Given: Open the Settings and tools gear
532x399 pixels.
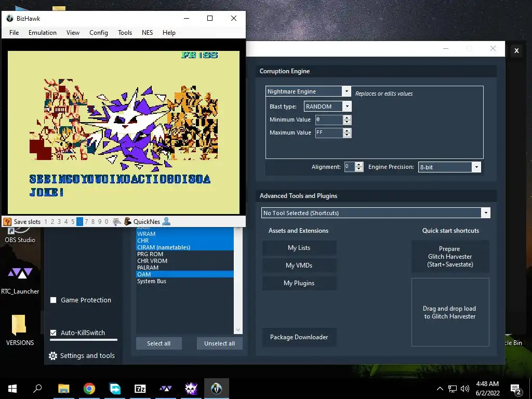Looking at the screenshot, I should tap(53, 355).
